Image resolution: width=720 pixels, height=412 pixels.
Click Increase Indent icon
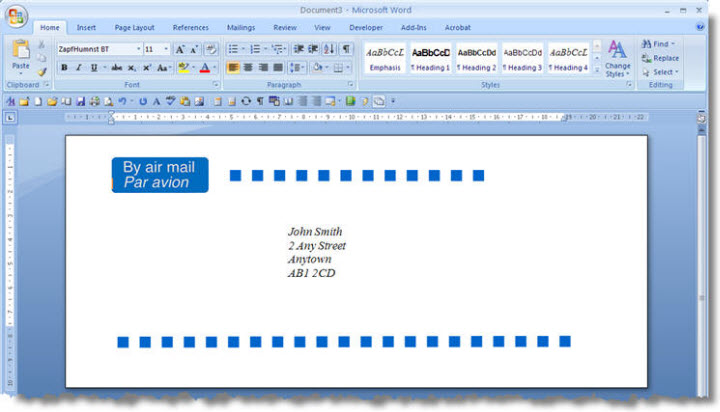(x=313, y=49)
